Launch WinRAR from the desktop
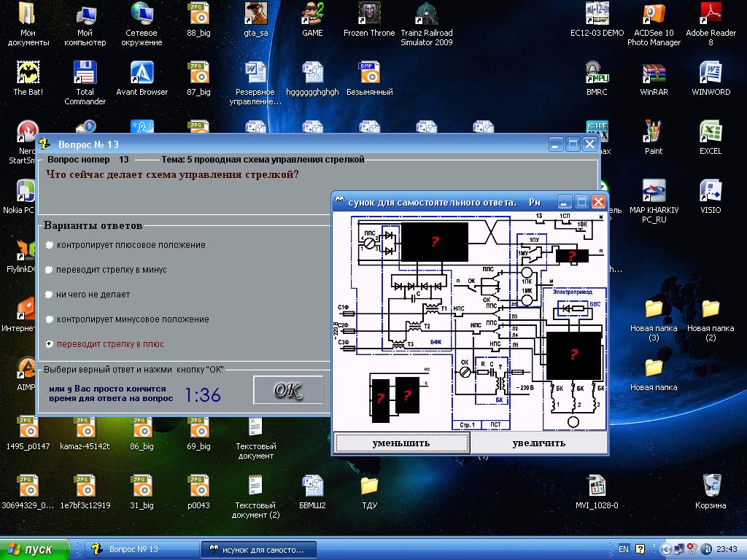Image resolution: width=747 pixels, height=560 pixels. pos(654,74)
